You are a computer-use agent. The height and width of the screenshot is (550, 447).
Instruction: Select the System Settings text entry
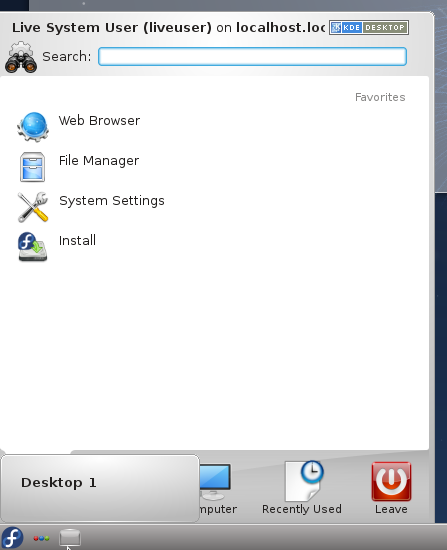click(x=112, y=201)
